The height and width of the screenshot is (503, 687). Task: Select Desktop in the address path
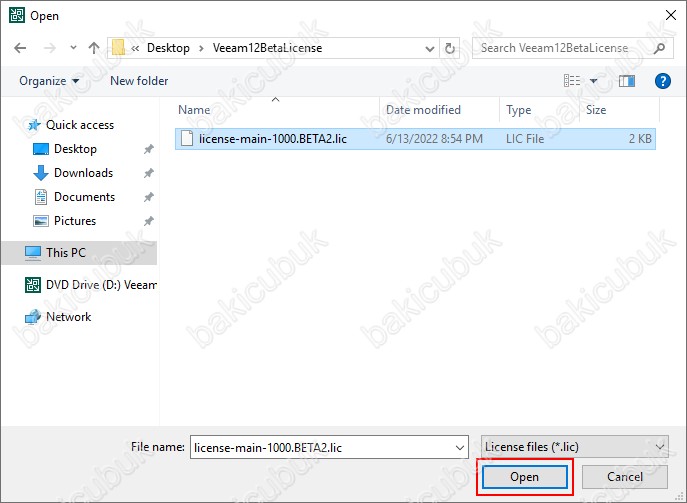[x=168, y=48]
